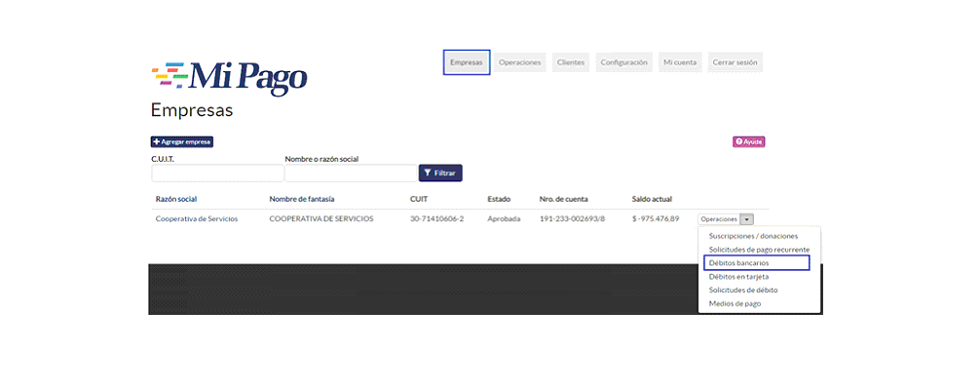Switch to the Operaciones tab

click(519, 62)
